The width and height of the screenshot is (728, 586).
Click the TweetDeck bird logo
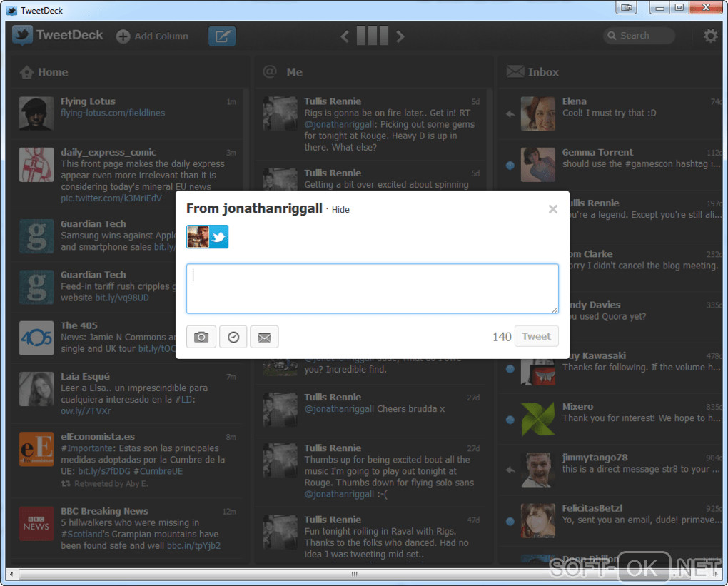(x=22, y=35)
